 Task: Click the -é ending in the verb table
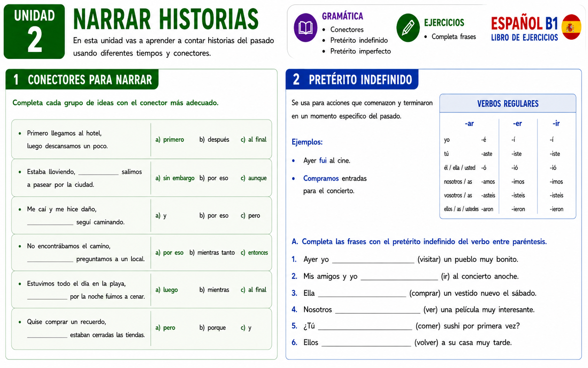[x=484, y=140]
